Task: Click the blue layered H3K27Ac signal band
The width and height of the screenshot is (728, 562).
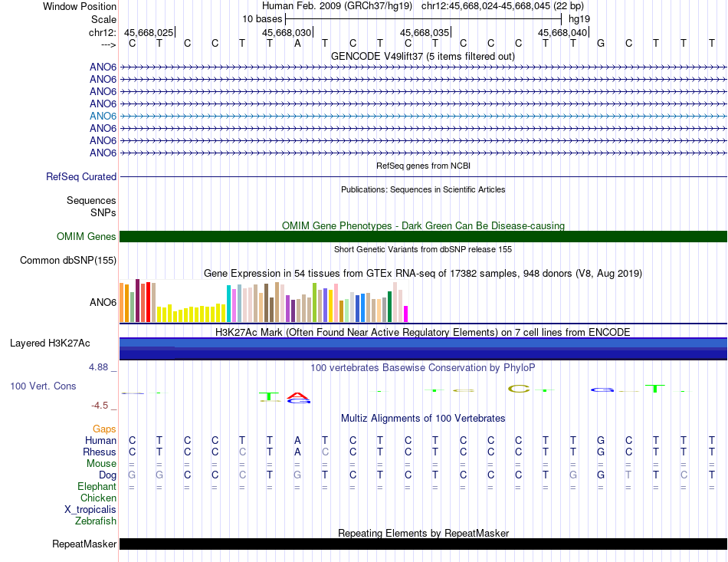Action: (x=423, y=349)
